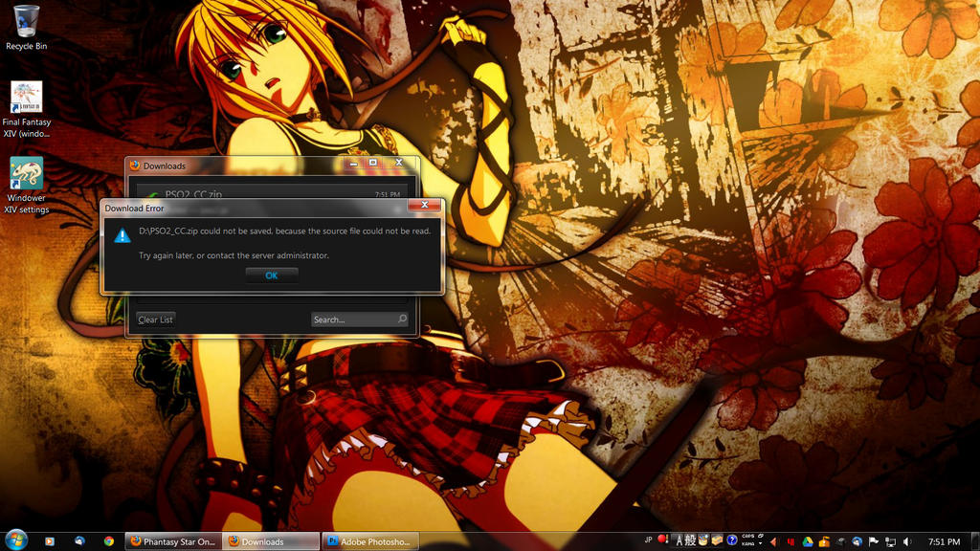Launch Google Chrome from the taskbar
This screenshot has height=551, width=980.
pos(109,541)
